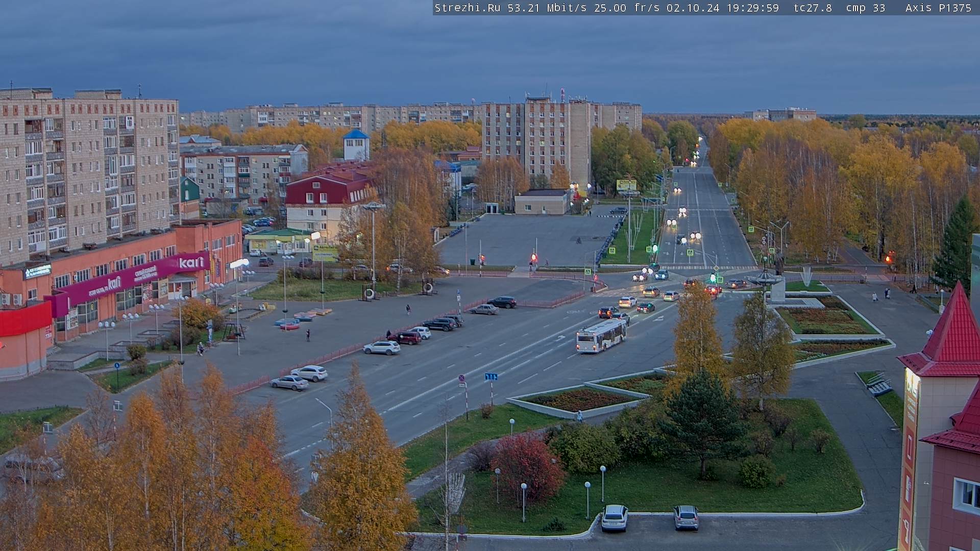Click the tc27.8 overlay value
The width and height of the screenshot is (980, 551).
coord(813,8)
